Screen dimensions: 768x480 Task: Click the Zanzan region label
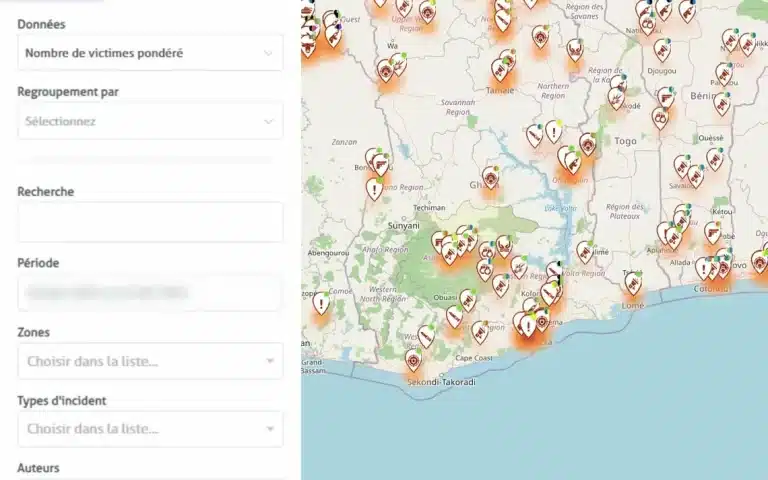click(344, 142)
